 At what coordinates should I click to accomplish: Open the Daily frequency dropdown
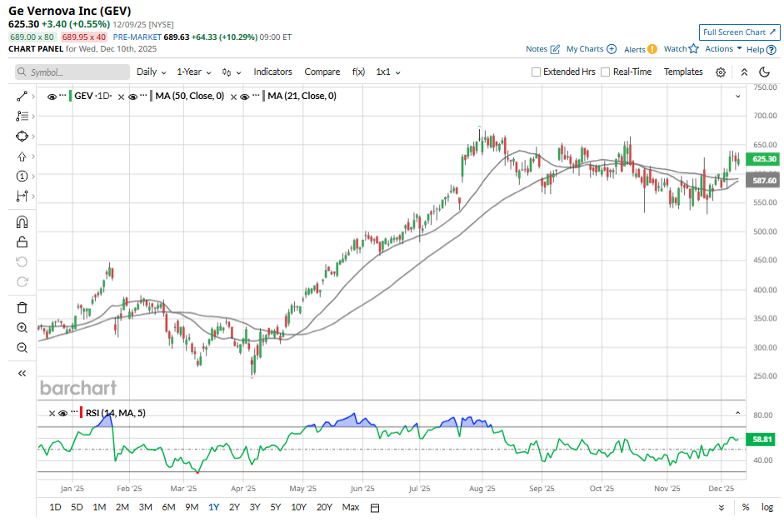151,72
